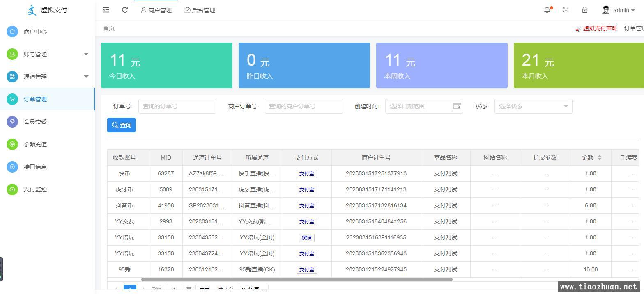Image resolution: width=644 pixels, height=294 pixels.
Task: Click merchant order 2023031516404841256
Action: (x=376, y=221)
